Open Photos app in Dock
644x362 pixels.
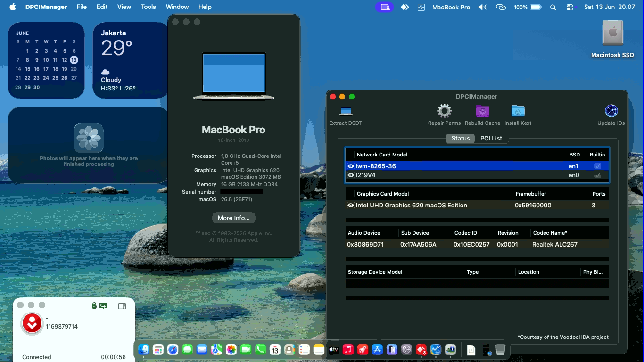(x=231, y=350)
